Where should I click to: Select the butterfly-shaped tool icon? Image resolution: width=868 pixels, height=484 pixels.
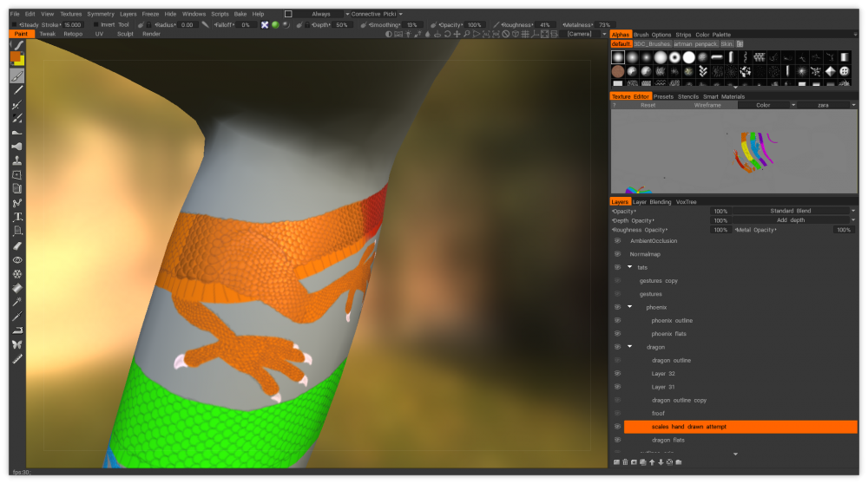17,344
